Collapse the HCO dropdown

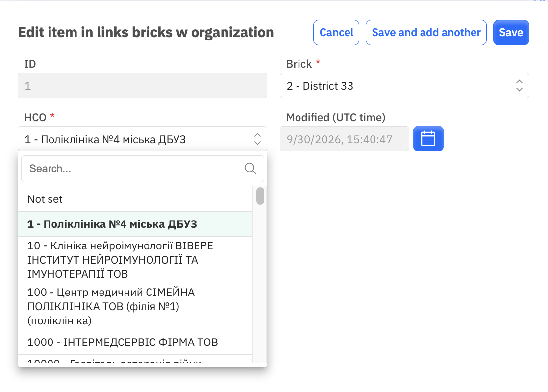click(142, 139)
